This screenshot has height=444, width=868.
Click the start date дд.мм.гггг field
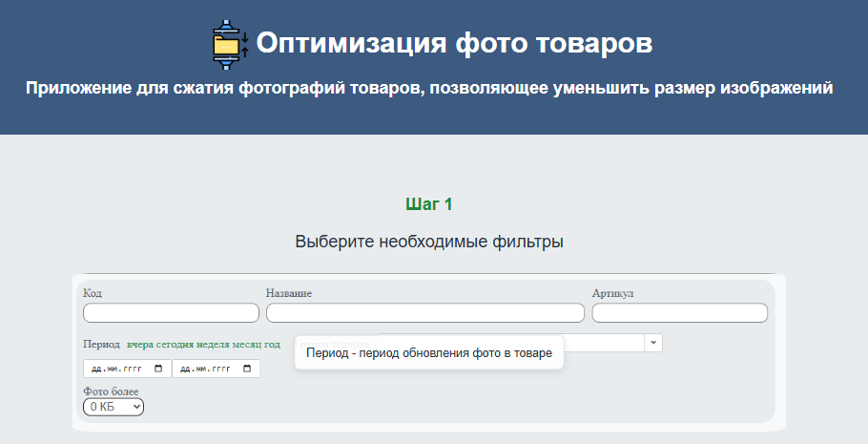[127, 369]
